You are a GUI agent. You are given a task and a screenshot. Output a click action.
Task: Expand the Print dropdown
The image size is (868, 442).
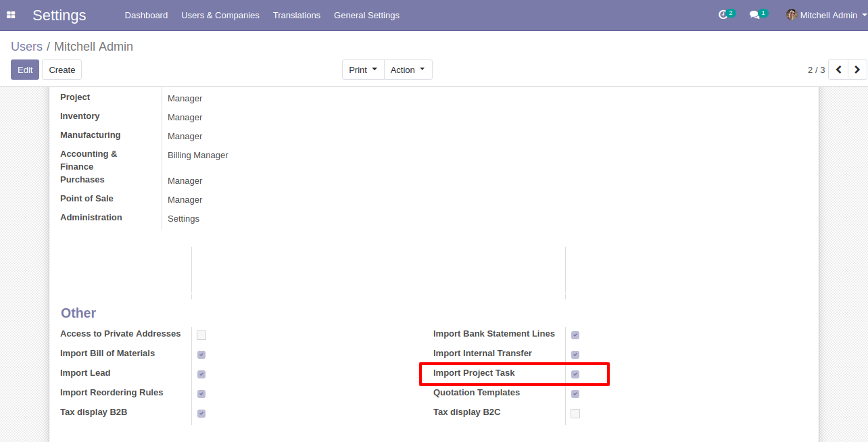[x=363, y=70]
